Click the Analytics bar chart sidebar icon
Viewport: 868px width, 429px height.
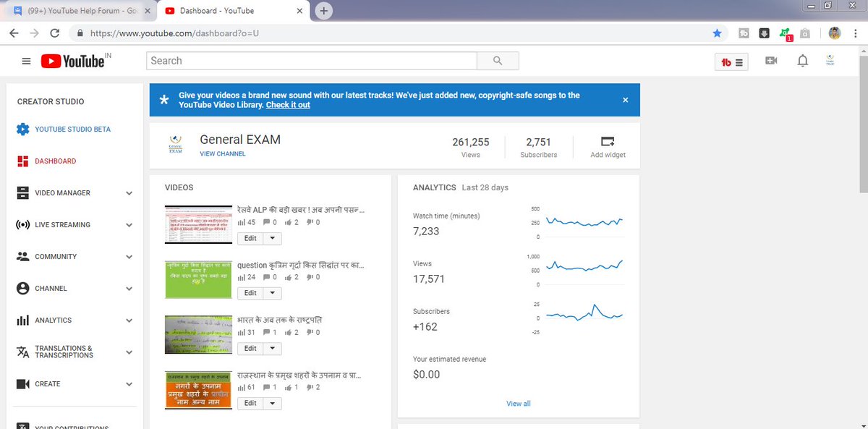click(22, 320)
